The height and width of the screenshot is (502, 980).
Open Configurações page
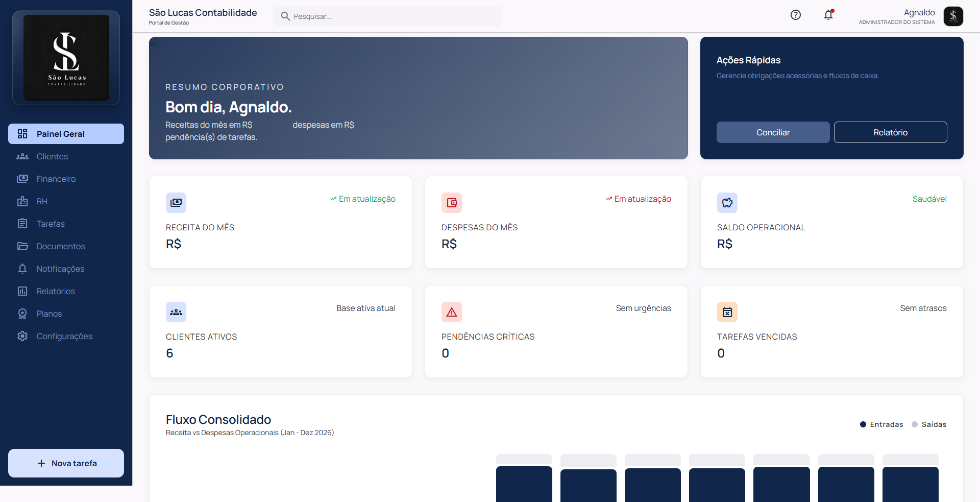(66, 336)
